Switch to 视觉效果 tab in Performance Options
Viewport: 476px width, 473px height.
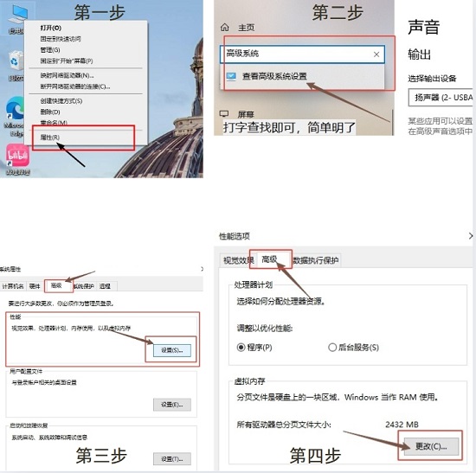click(x=238, y=260)
